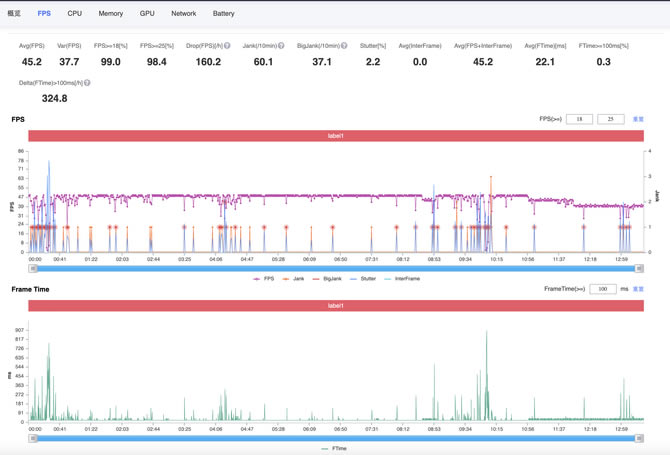Viewport: 670px width, 455px height.
Task: Click right handle of Frame Time range slider
Action: [640, 438]
